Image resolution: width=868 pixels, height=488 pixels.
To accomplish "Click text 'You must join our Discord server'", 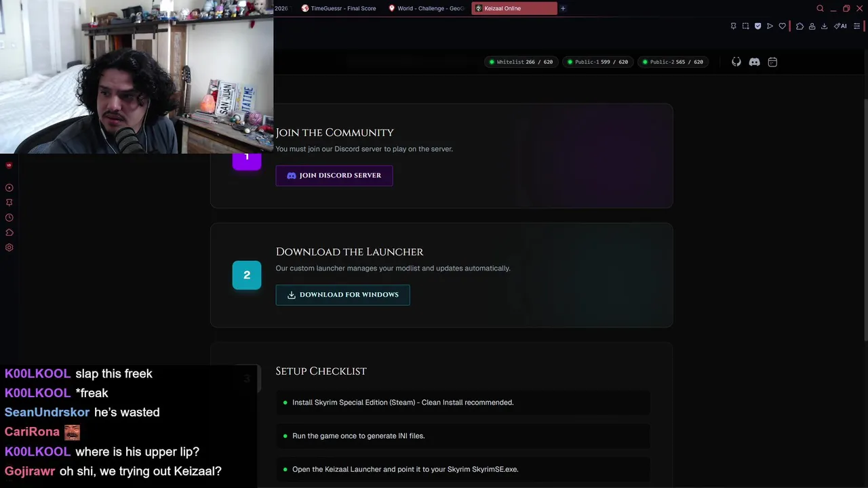I will click(364, 149).
